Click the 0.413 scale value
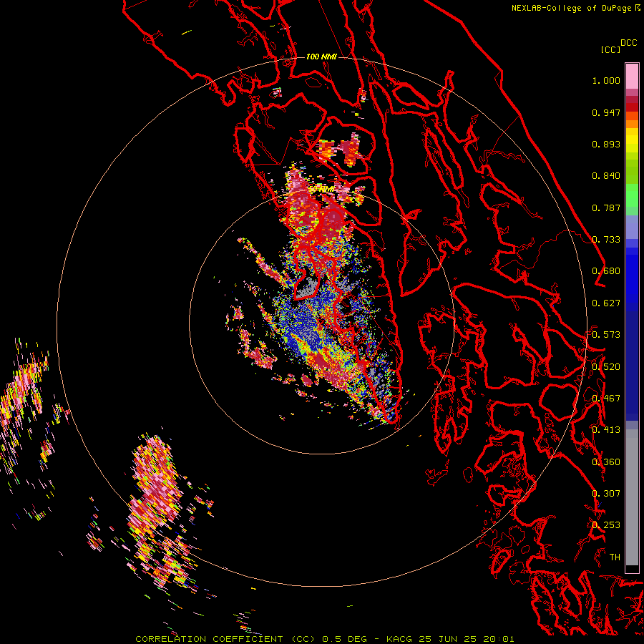 pos(606,430)
